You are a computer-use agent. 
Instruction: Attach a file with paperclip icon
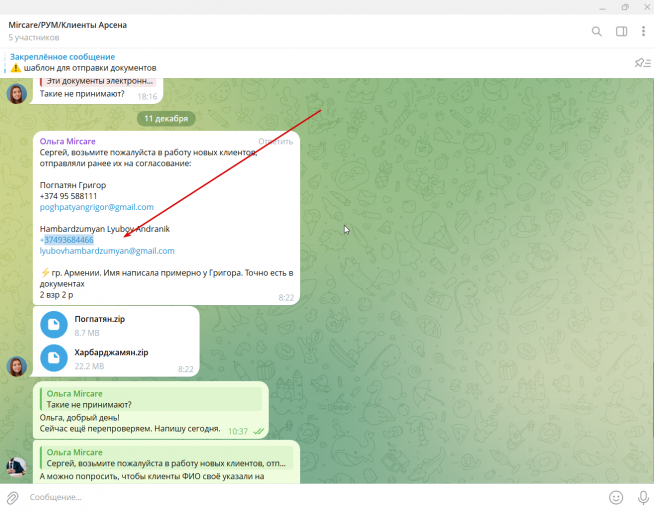pos(13,497)
